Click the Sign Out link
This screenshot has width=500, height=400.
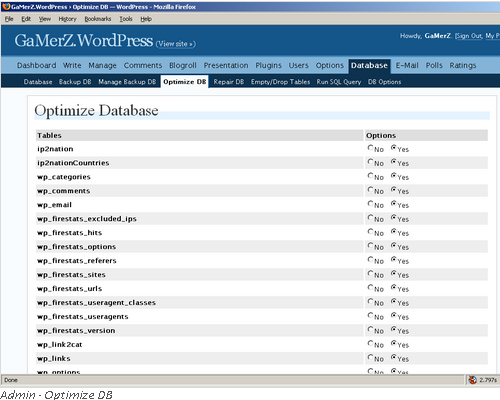click(x=469, y=36)
